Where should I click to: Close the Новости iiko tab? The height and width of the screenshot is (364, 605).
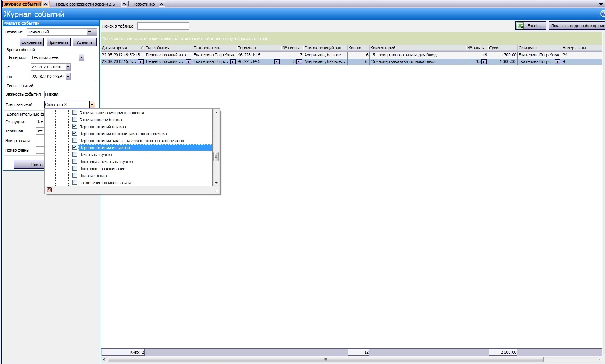tap(161, 4)
